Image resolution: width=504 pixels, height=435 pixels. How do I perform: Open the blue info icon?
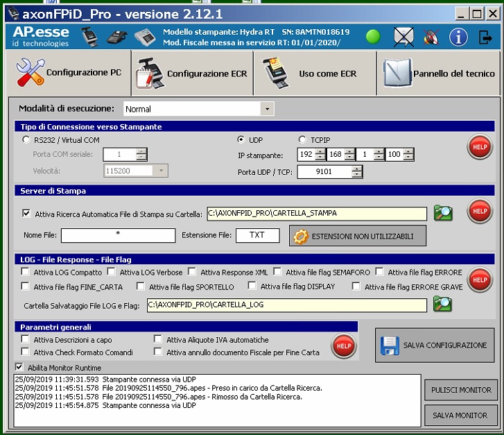click(458, 37)
